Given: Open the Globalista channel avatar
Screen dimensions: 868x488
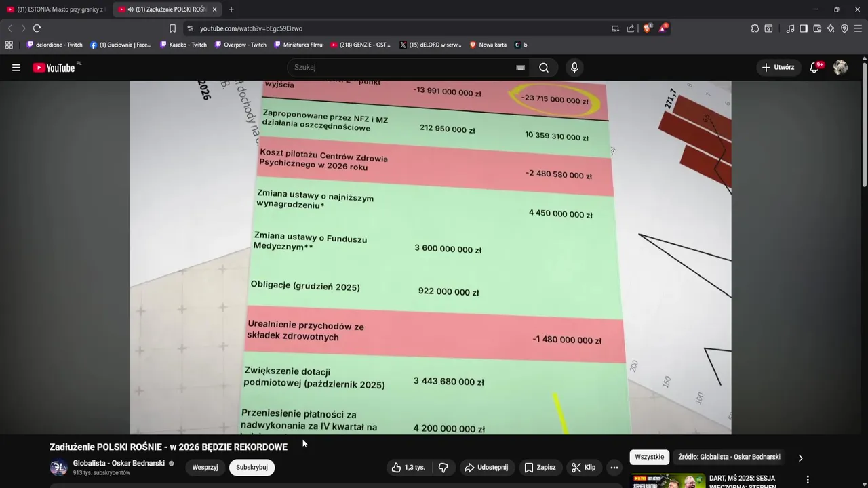Looking at the screenshot, I should click(x=58, y=468).
